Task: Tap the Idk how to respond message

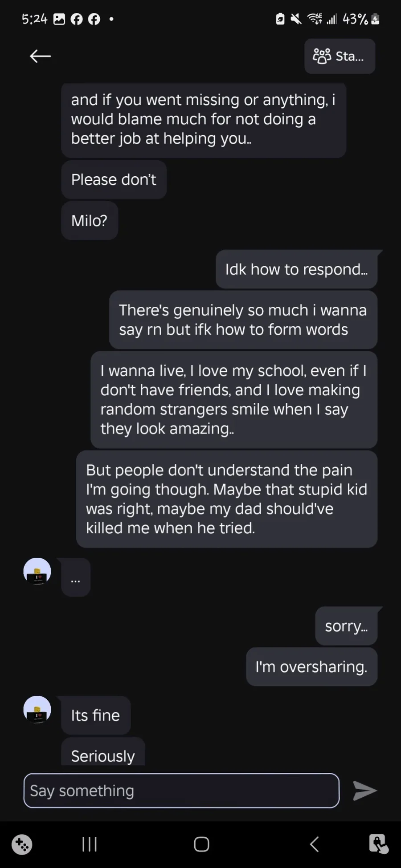Action: [296, 269]
